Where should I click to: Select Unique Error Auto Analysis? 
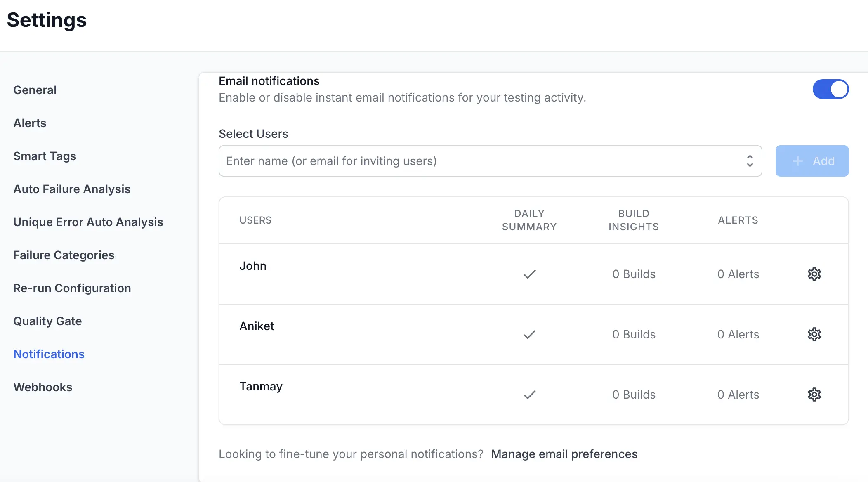point(88,222)
